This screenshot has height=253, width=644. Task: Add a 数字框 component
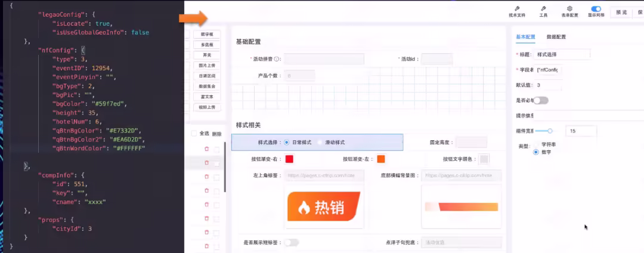[x=208, y=35]
